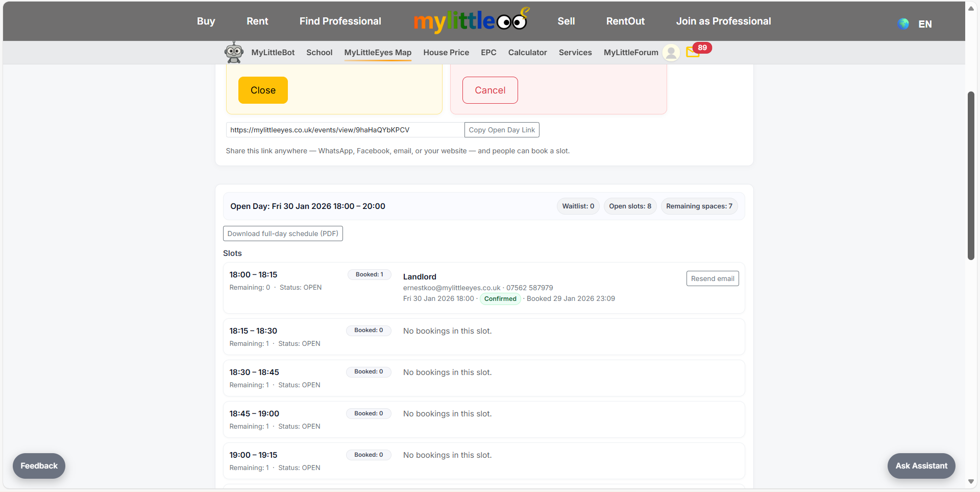Open the Ask Assistant chat

coord(921,465)
